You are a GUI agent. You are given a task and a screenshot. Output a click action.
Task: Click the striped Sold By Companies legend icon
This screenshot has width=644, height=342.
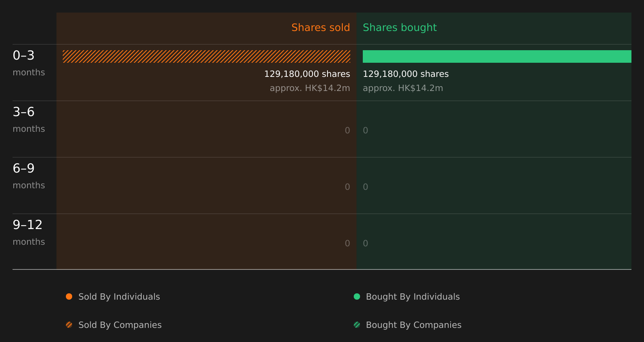[69, 325]
